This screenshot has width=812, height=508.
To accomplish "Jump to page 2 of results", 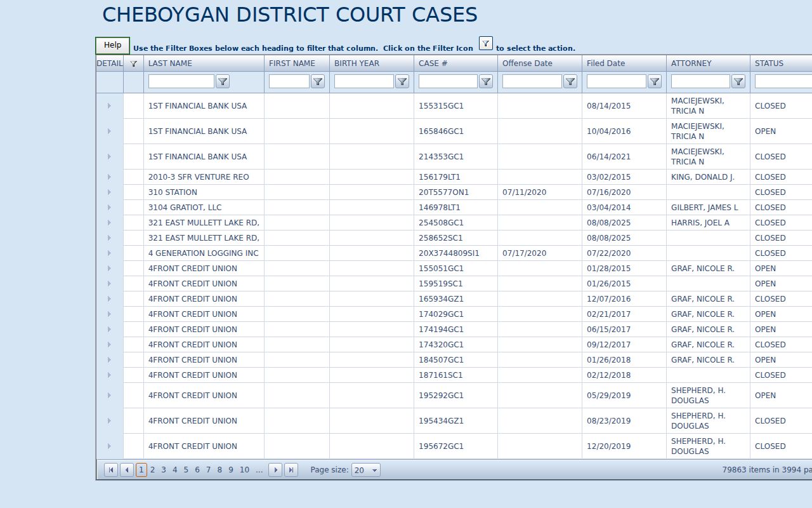I will [x=152, y=470].
